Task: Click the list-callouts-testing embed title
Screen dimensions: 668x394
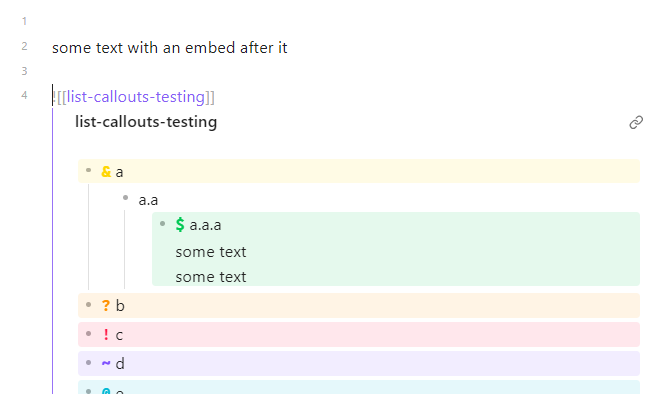Action: coord(146,122)
